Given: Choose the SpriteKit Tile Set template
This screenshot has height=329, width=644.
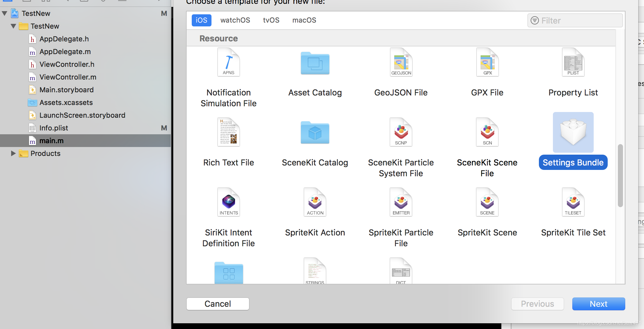Looking at the screenshot, I should coord(573,213).
